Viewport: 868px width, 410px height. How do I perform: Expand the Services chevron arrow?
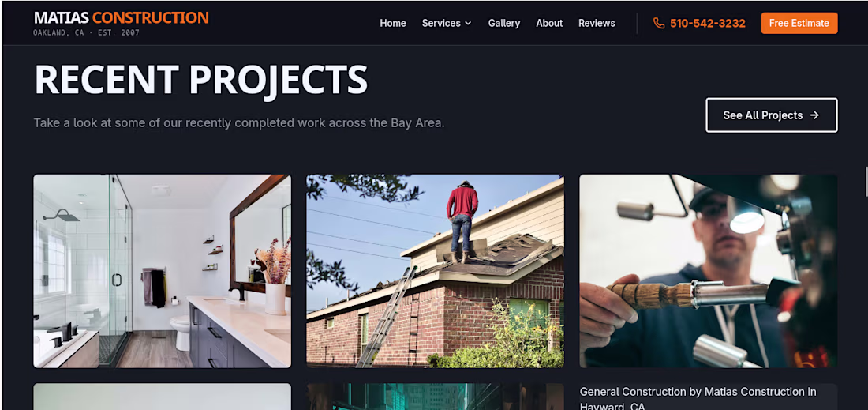click(x=468, y=23)
